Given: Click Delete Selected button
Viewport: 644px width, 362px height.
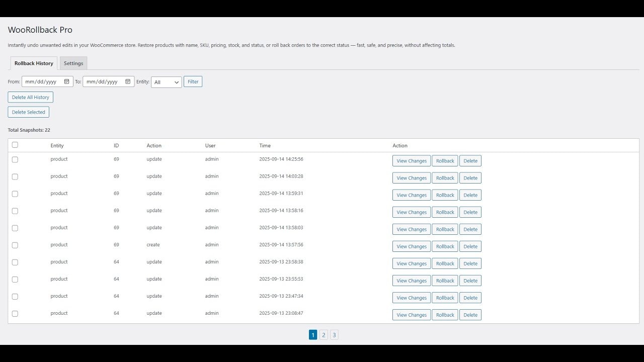Looking at the screenshot, I should coord(29,112).
